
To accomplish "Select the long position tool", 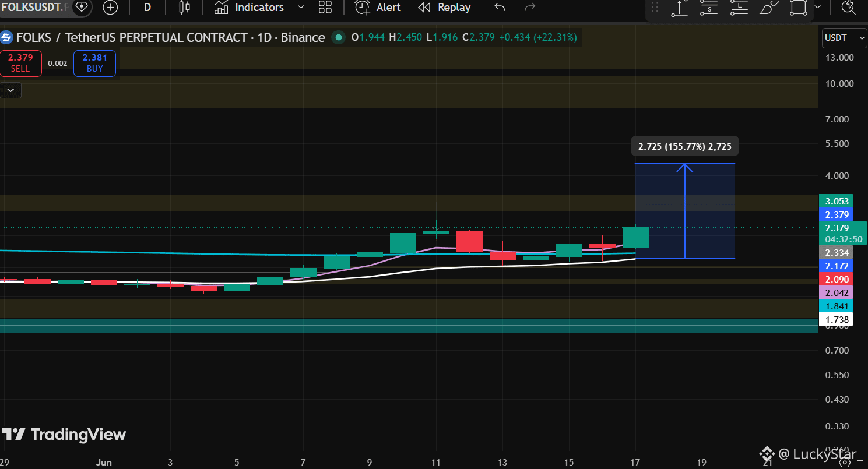I will tap(739, 8).
